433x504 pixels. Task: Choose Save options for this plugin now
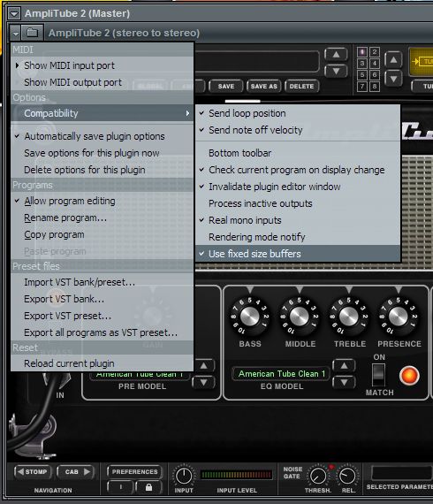point(103,153)
